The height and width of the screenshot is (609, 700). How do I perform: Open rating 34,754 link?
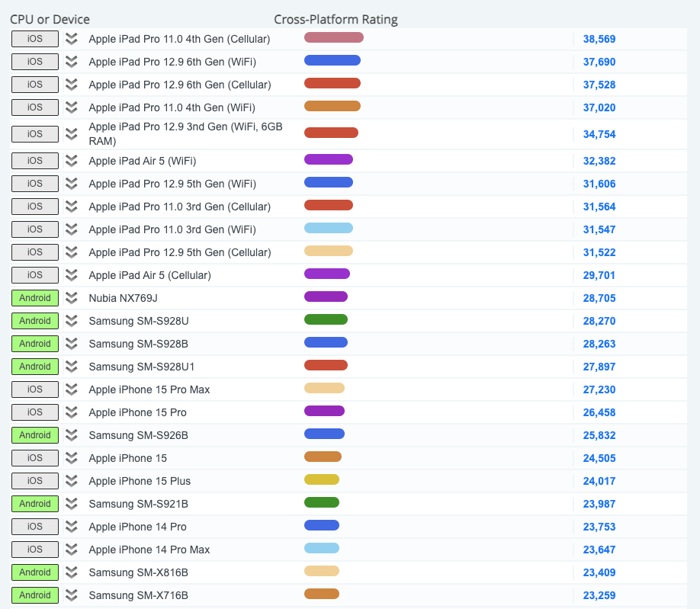599,134
